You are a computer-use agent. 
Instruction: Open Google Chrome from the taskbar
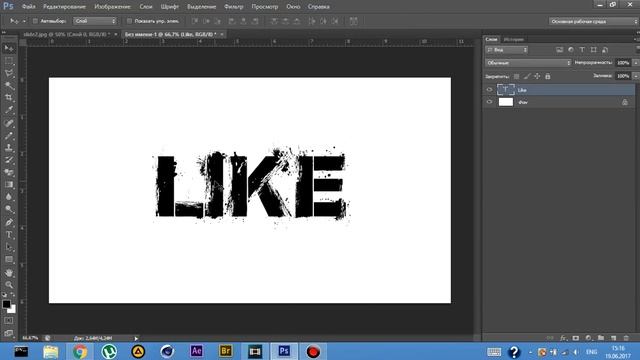[80, 351]
